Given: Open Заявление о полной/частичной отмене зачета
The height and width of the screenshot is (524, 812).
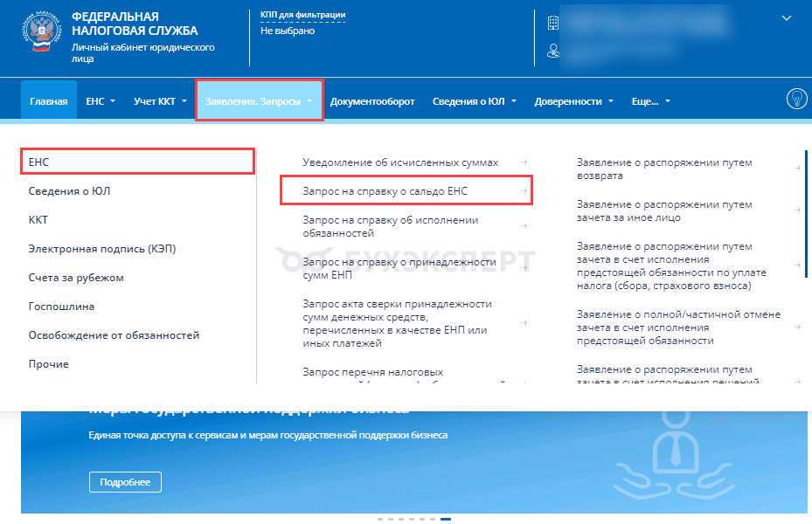Looking at the screenshot, I should 678,327.
